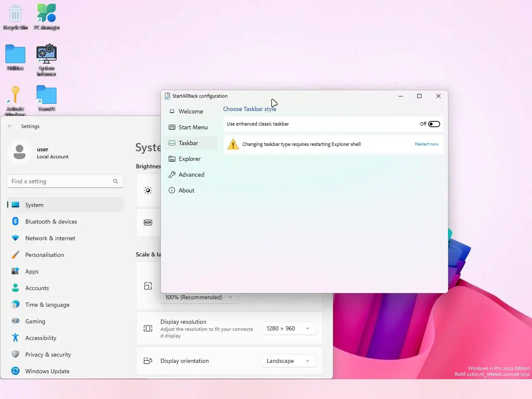
Task: Select the TeamOS folder shortcut
Action: pos(47,98)
